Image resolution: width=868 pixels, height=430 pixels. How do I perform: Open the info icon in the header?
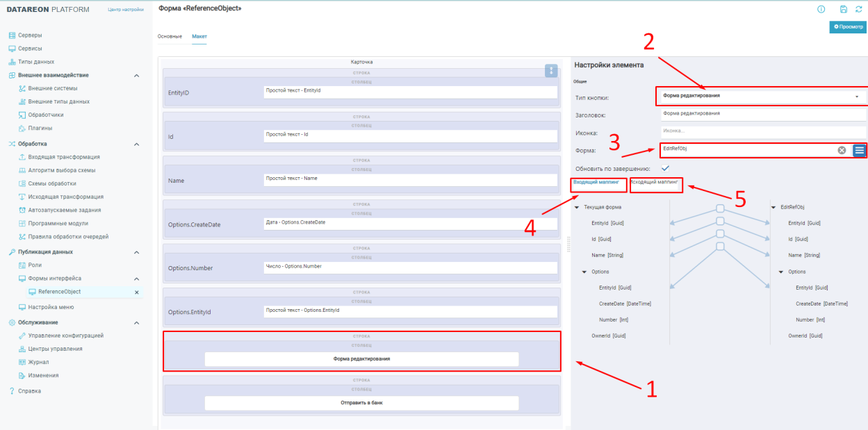pos(821,9)
